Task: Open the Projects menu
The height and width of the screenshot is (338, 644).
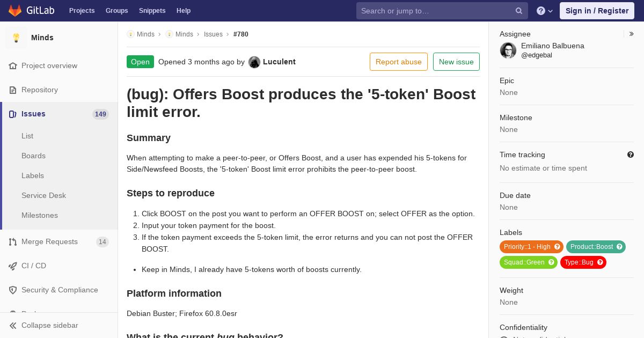Action: click(82, 11)
